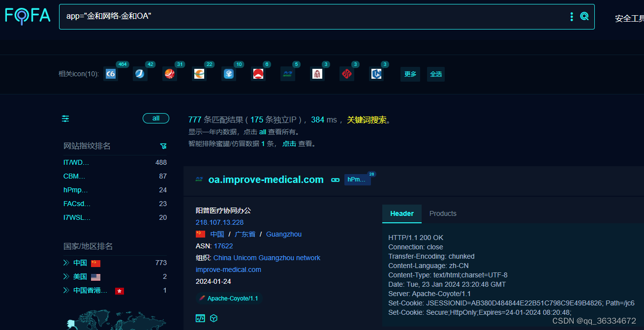
Task: Click the HTTP/1.1 200 OK header line
Action: [416, 238]
